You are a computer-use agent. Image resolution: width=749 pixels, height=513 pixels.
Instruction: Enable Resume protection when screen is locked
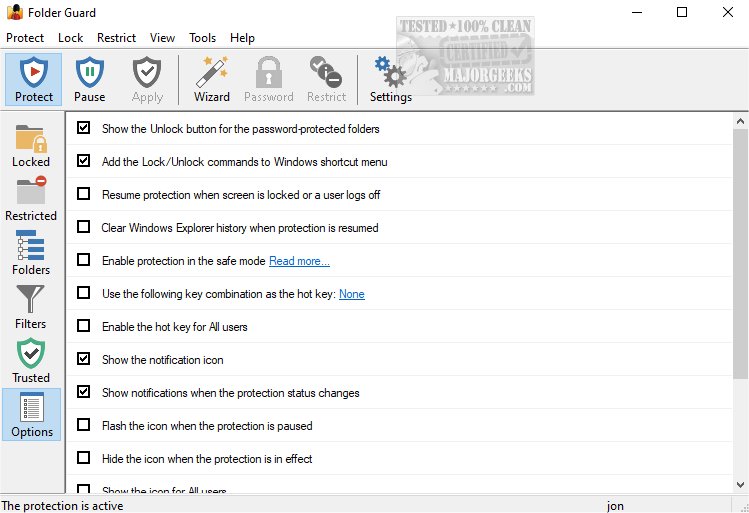(84, 194)
